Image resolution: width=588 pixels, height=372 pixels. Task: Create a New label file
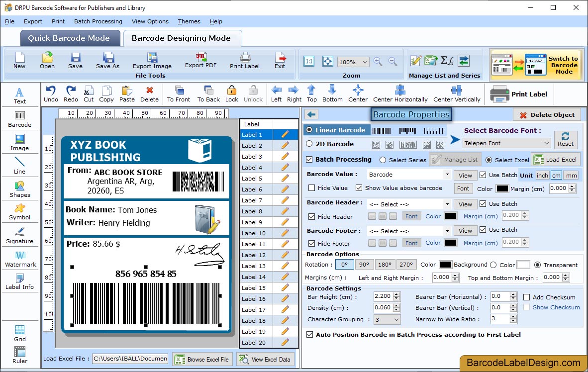click(19, 61)
